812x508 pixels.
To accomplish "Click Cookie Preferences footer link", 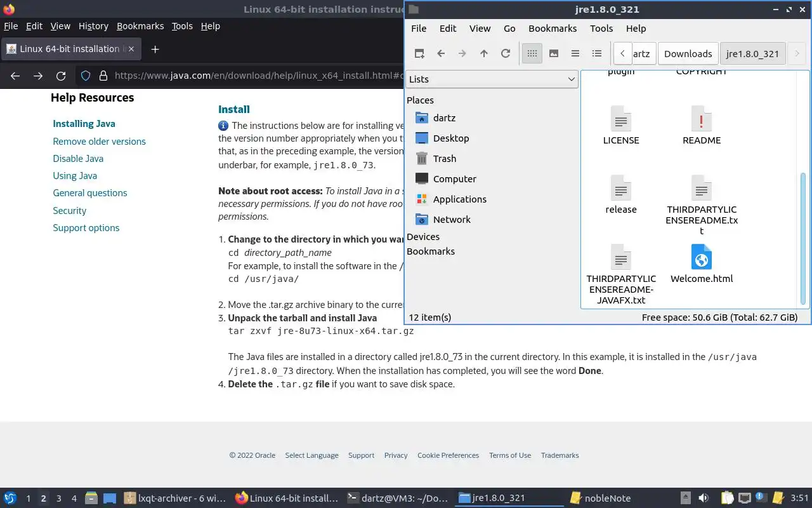I will pos(448,455).
